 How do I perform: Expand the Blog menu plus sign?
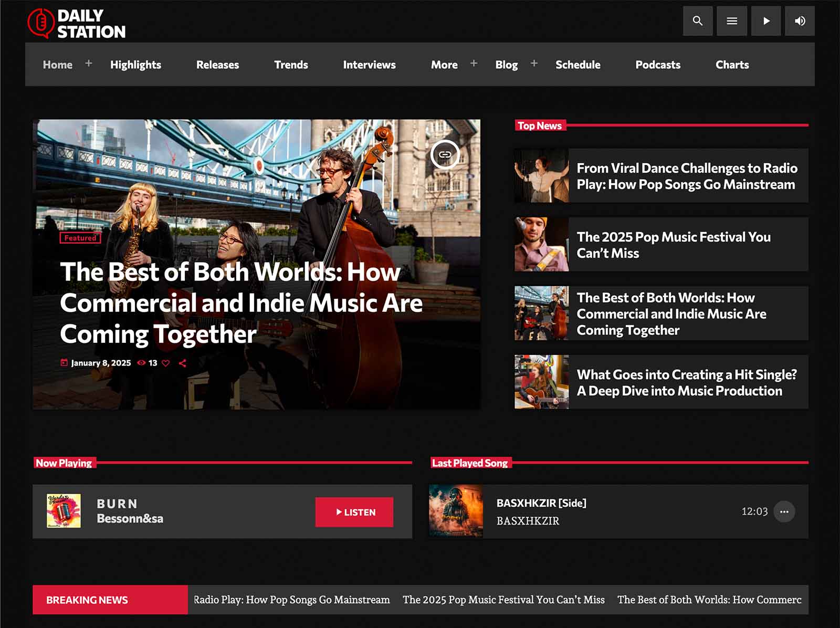click(534, 64)
